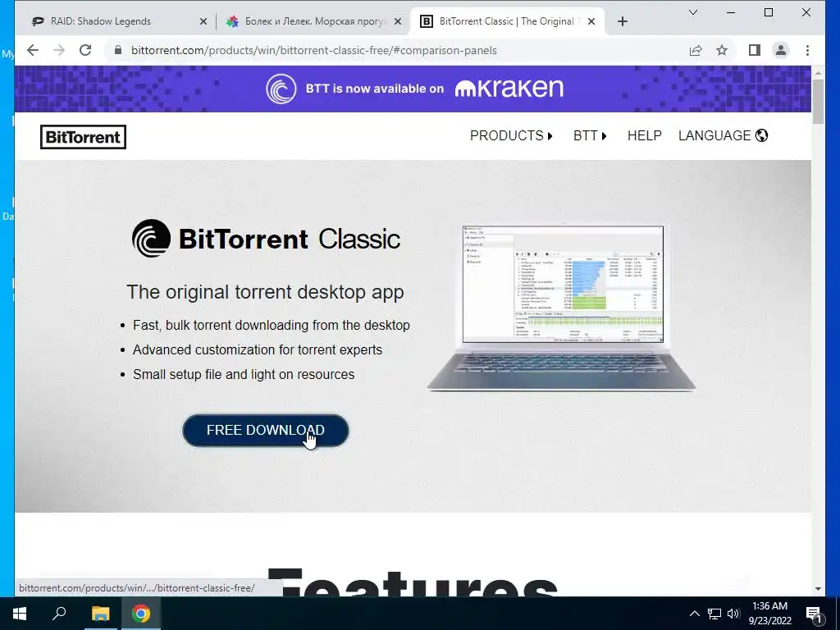Close the Болек и Лелек tab
The height and width of the screenshot is (630, 840).
pyautogui.click(x=398, y=21)
